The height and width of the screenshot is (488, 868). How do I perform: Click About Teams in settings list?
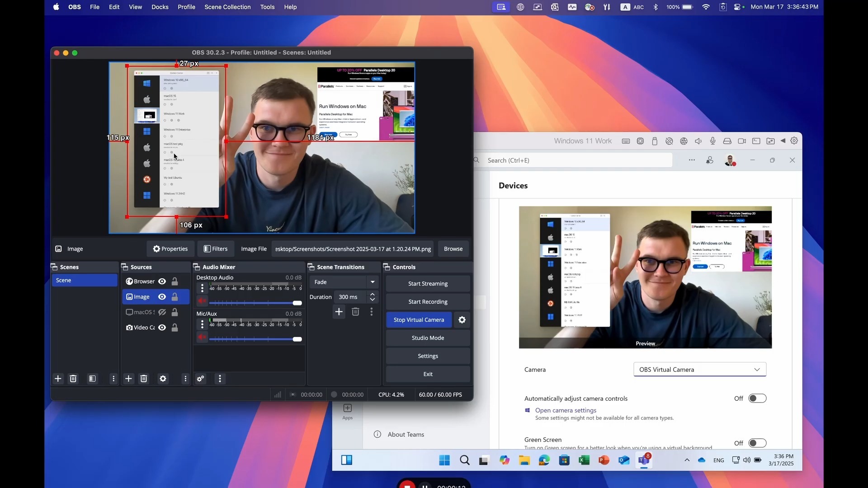tap(406, 435)
